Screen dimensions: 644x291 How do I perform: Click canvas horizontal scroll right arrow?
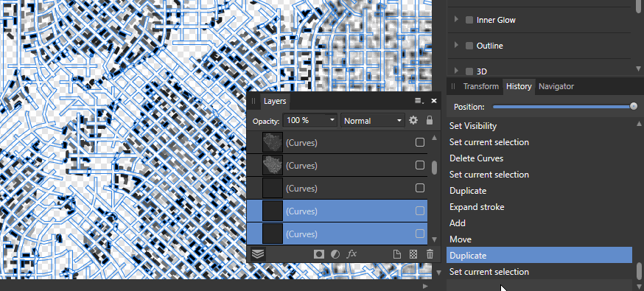(x=425, y=286)
